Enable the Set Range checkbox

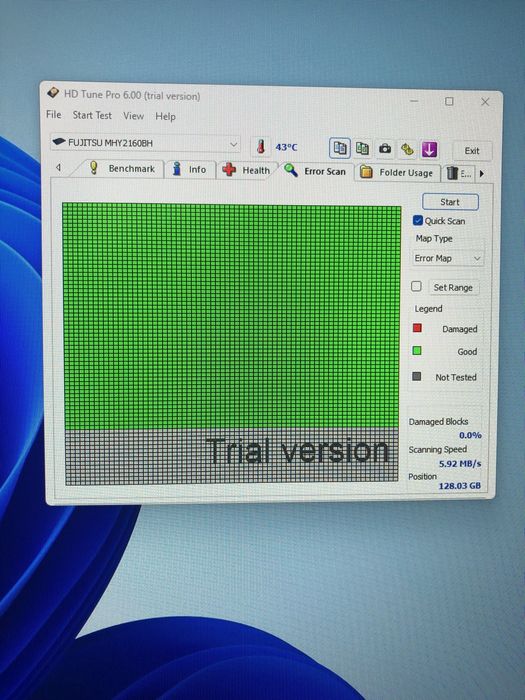pyautogui.click(x=416, y=286)
